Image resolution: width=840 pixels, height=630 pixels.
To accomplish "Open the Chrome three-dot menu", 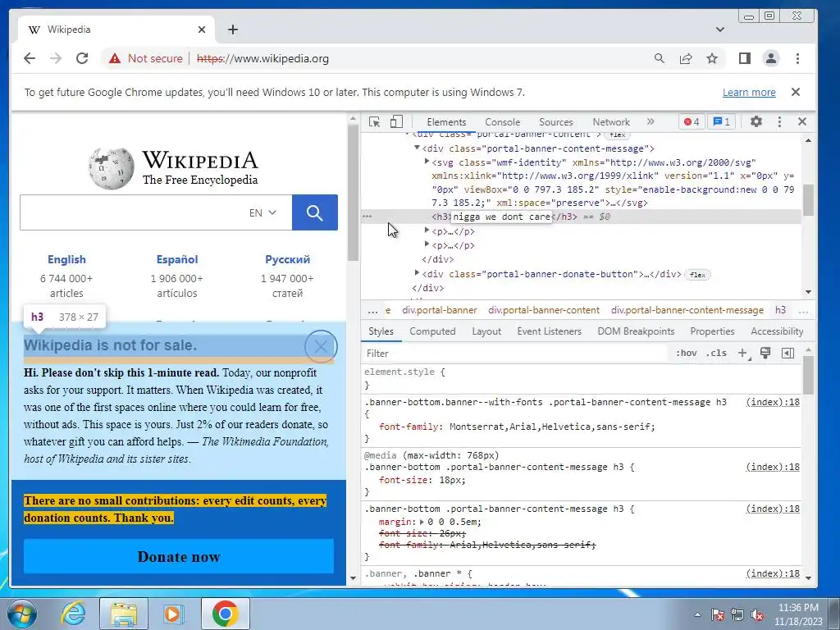I will click(797, 58).
